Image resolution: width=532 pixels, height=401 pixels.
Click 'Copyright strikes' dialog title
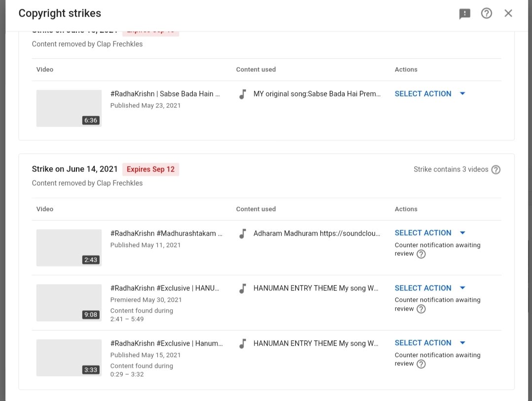click(x=60, y=13)
